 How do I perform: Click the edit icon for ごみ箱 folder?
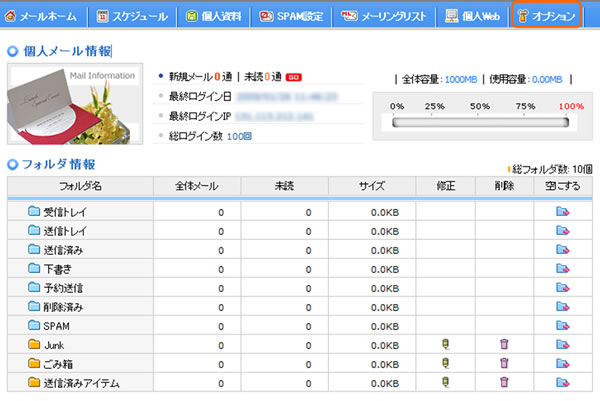click(445, 364)
